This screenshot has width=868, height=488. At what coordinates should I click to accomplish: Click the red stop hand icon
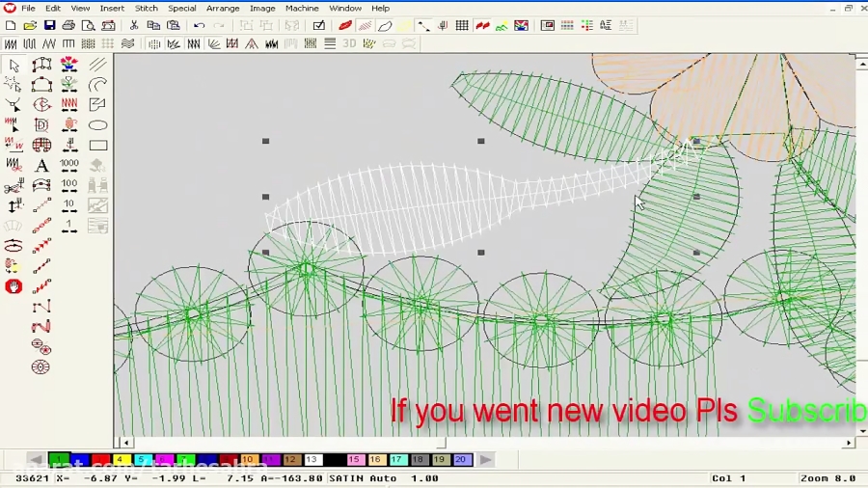coord(14,286)
